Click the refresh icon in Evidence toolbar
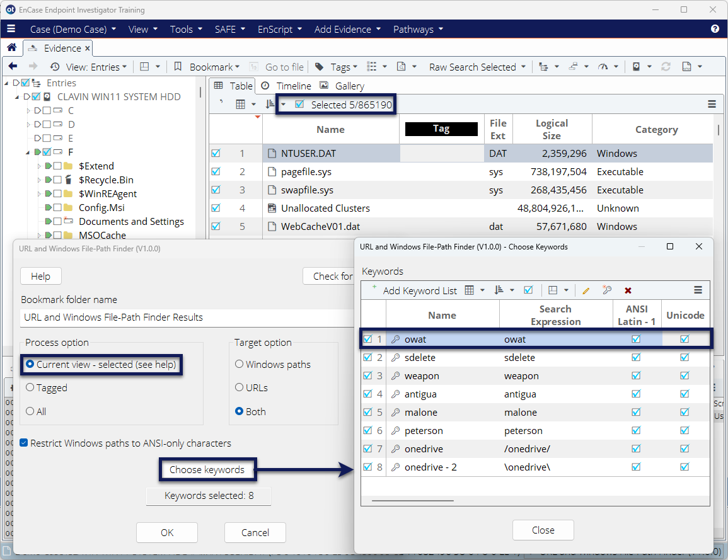This screenshot has width=728, height=560. coord(666,66)
